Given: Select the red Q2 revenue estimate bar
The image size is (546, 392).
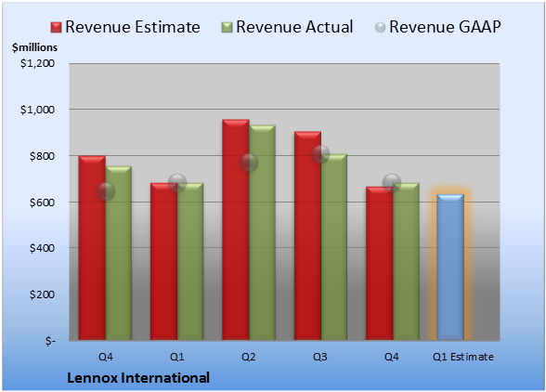Looking at the screenshot, I should pyautogui.click(x=236, y=229).
